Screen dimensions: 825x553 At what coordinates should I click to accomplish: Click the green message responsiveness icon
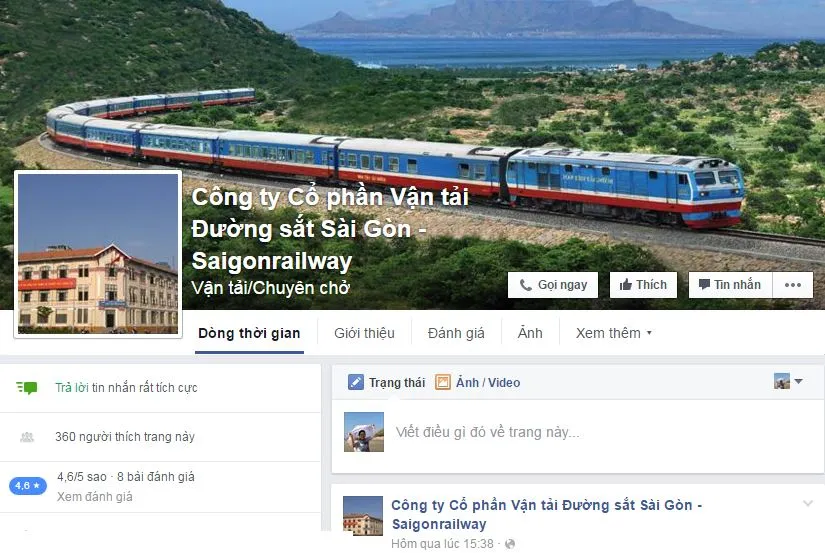27,388
